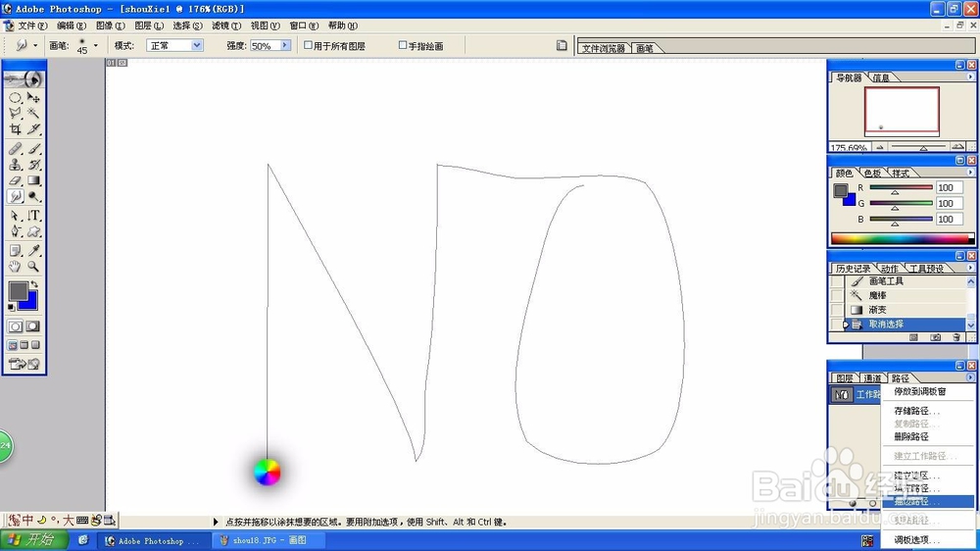Image resolution: width=980 pixels, height=551 pixels.
Task: Open the 强度 strength slider arrow
Action: [285, 45]
